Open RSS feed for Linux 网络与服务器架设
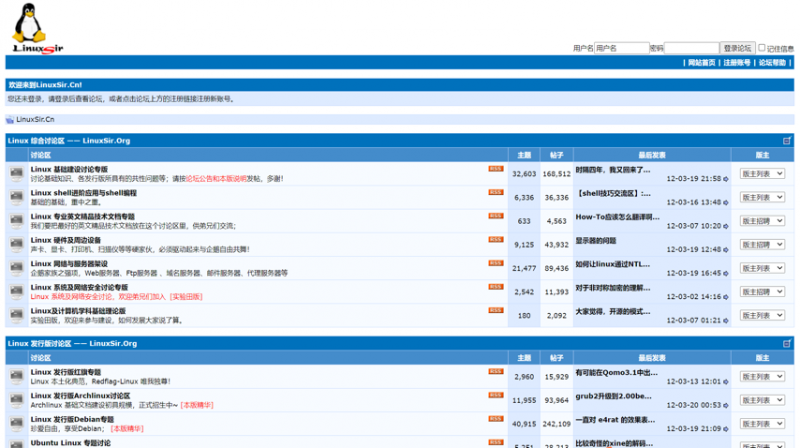Screen dimensions: 800x448 (495, 263)
